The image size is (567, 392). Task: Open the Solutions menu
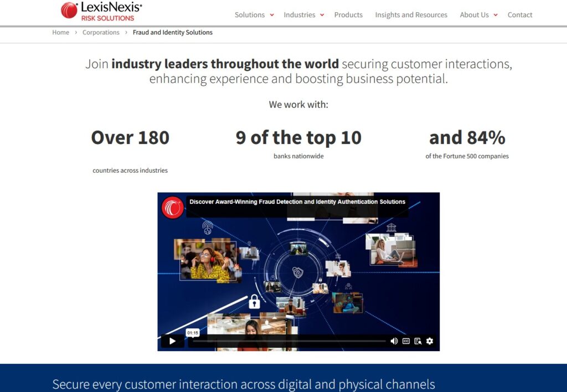point(250,15)
